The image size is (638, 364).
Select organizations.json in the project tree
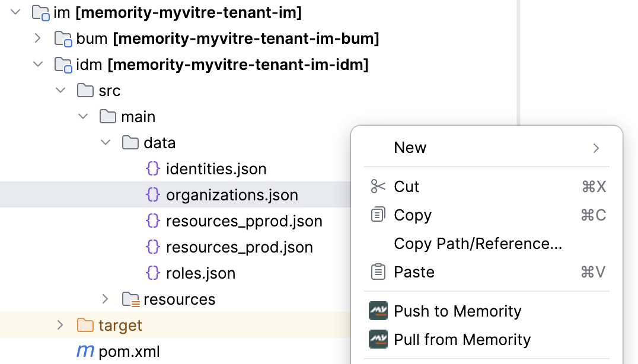click(x=232, y=195)
